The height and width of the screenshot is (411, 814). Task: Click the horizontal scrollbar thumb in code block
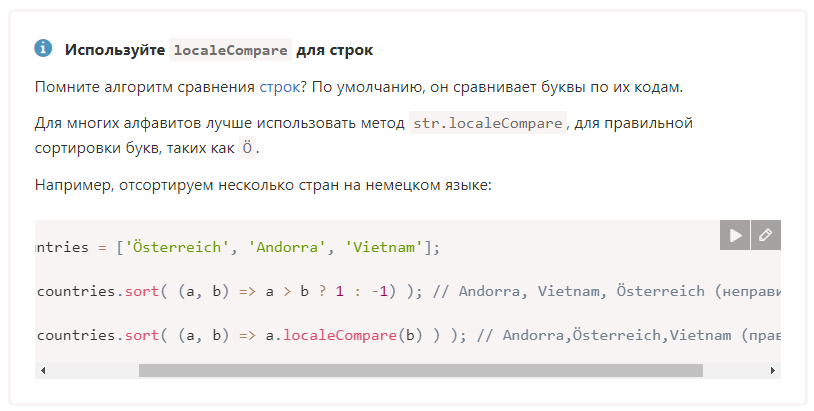[x=420, y=371]
